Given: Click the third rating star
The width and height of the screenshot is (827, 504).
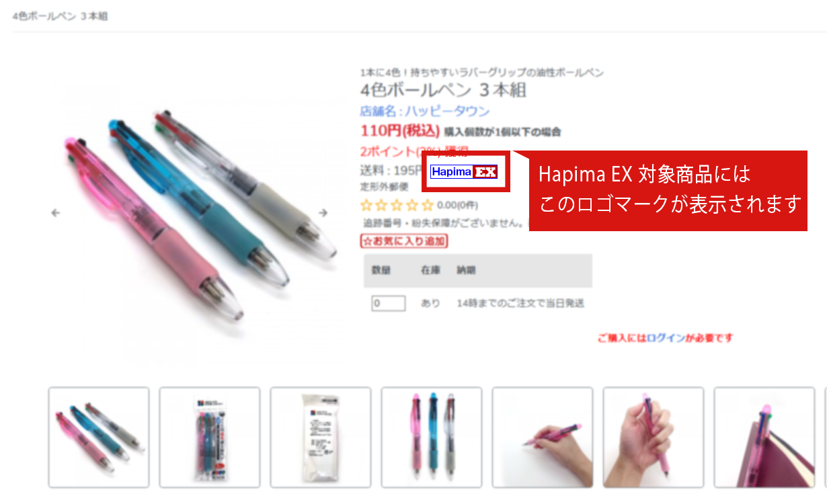Looking at the screenshot, I should point(397,206).
